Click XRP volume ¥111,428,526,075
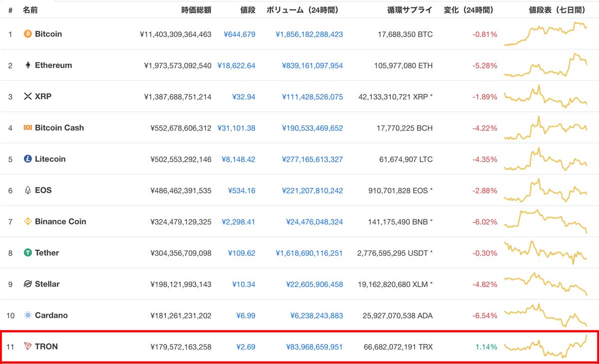Viewport: 599px width, 364px height. coord(312,97)
